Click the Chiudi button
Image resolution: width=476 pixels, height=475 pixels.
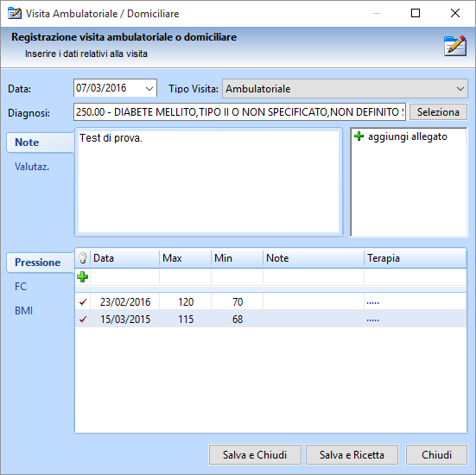point(436,454)
